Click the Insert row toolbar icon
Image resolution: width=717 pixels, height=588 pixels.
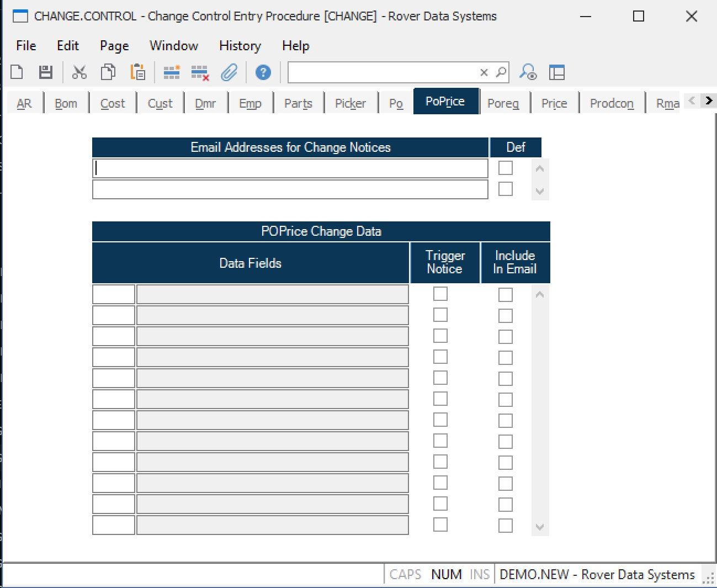coord(172,72)
